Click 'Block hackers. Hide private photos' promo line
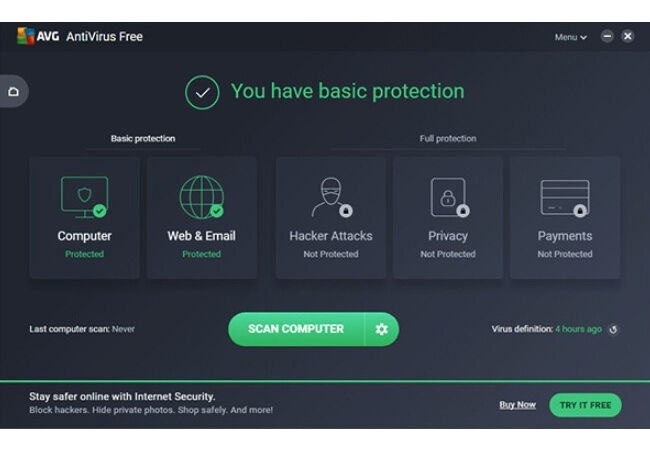 151,410
